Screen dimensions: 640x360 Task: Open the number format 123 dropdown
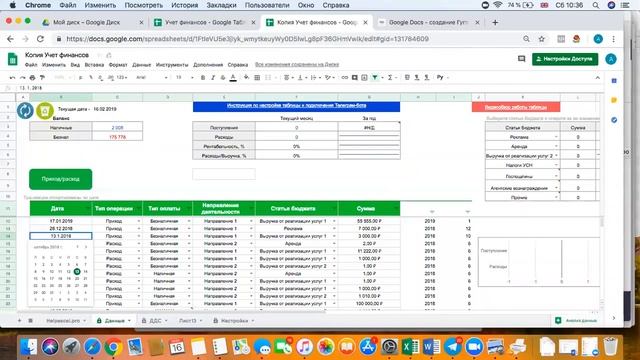tap(122, 78)
